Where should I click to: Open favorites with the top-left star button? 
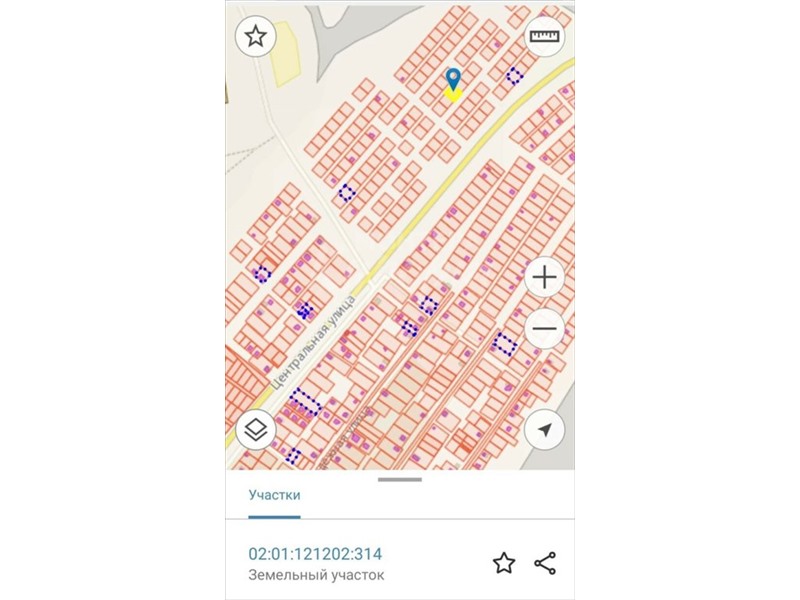(256, 37)
